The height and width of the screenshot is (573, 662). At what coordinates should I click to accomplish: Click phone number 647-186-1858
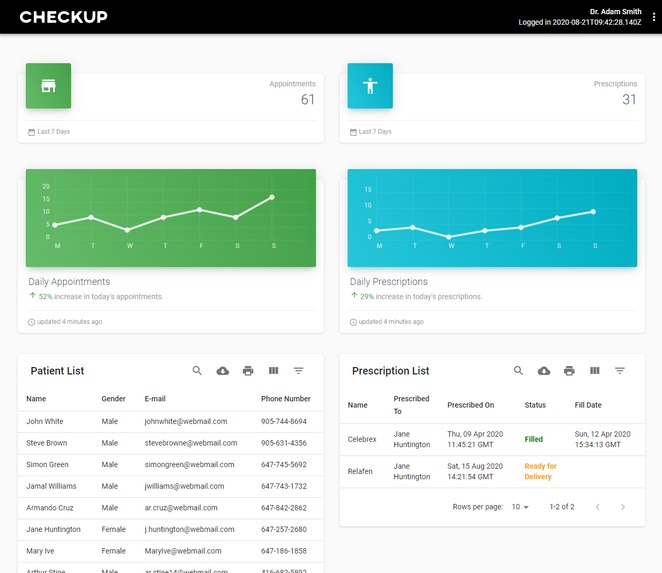point(284,551)
